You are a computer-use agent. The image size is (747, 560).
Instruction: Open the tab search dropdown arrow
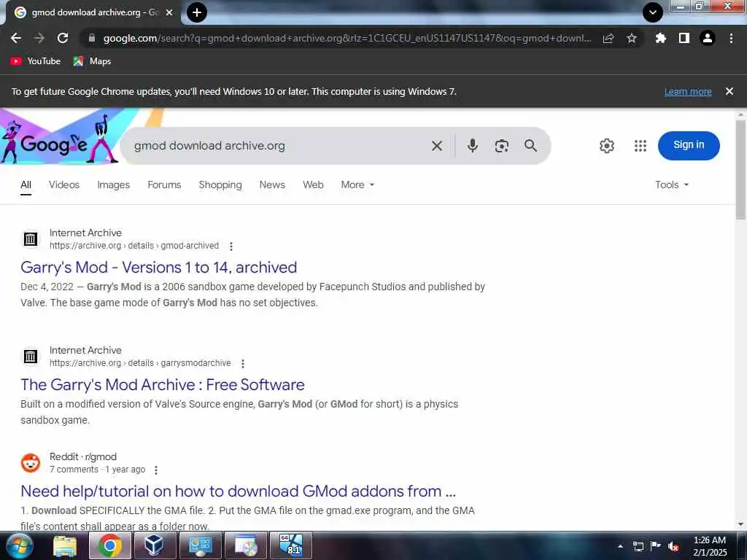coord(653,12)
